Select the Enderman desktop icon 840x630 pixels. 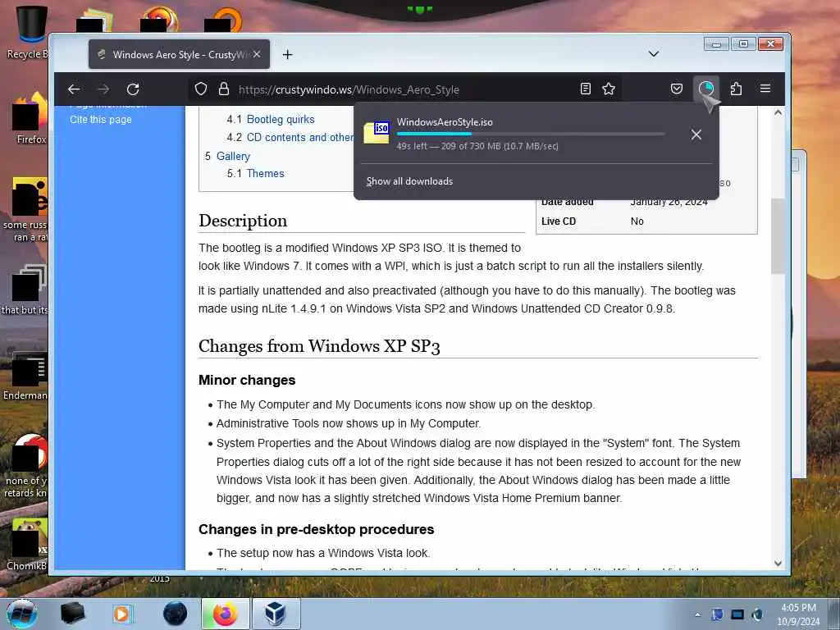[x=25, y=376]
